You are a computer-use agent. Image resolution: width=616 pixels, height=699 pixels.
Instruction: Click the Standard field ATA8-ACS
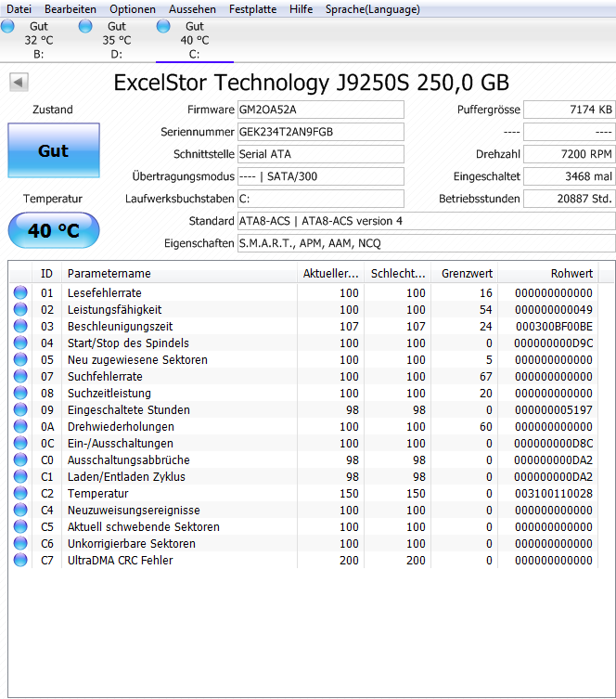[x=426, y=221]
